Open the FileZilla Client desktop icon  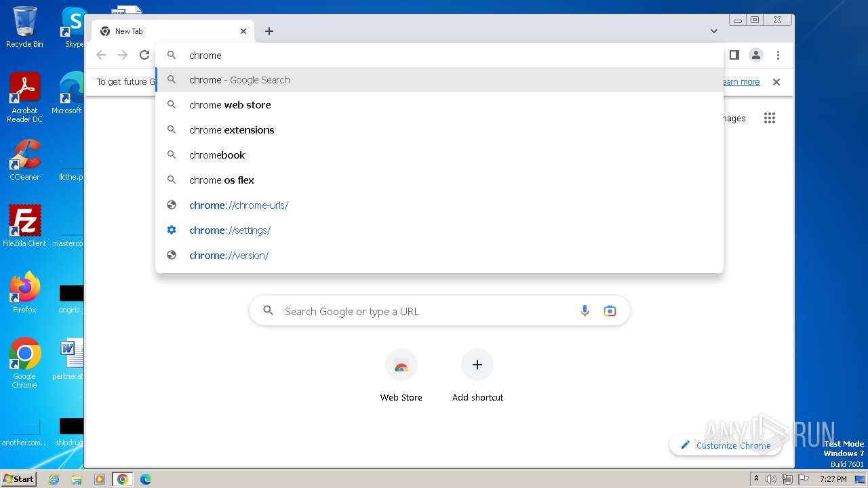24,226
